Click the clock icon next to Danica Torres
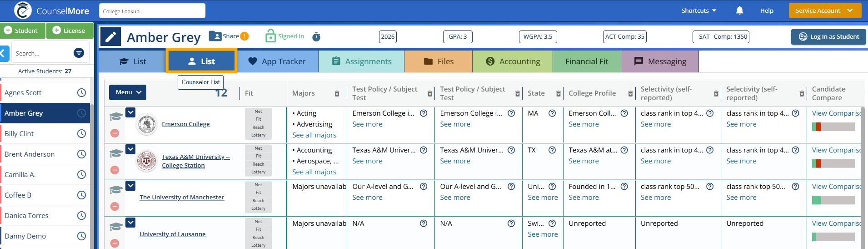 [81, 216]
